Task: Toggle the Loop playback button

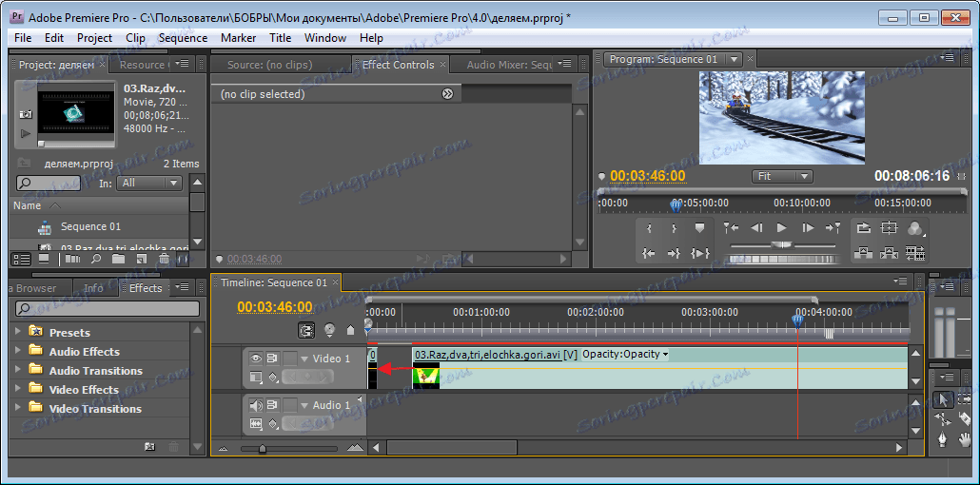Action: [x=863, y=228]
